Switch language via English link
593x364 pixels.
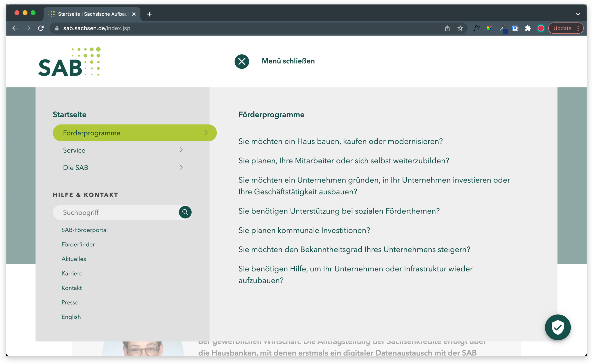[71, 317]
